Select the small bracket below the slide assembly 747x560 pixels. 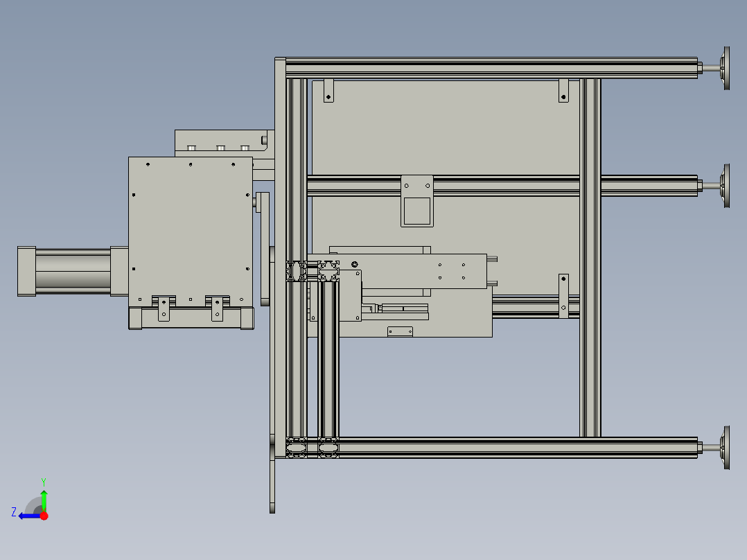[x=401, y=332]
